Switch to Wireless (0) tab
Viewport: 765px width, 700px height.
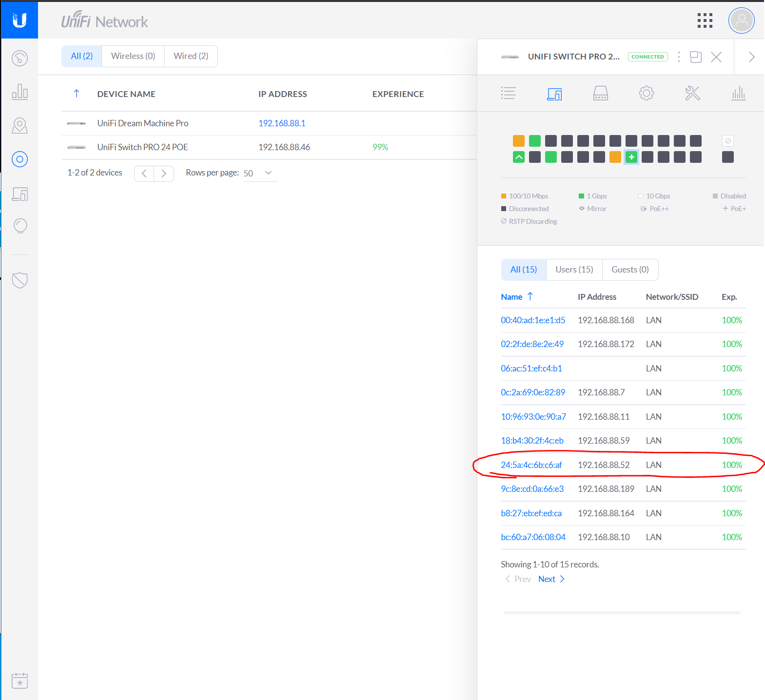[133, 56]
